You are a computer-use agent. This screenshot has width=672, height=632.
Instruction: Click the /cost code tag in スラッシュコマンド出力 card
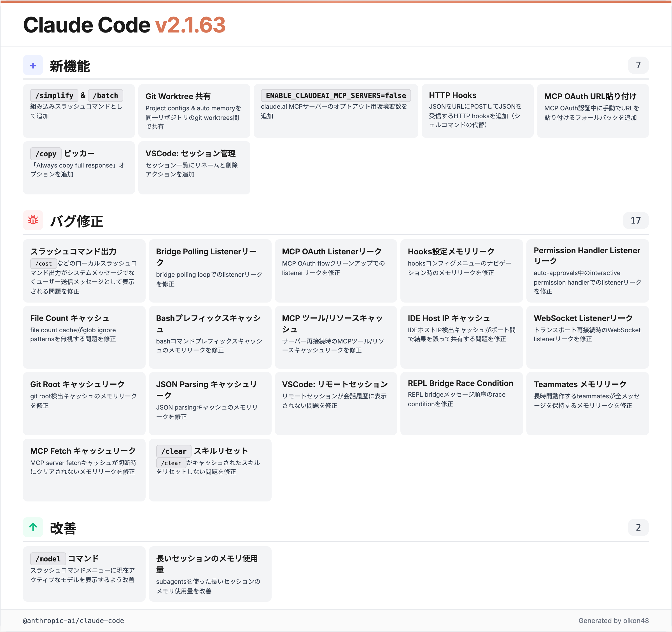tap(43, 263)
